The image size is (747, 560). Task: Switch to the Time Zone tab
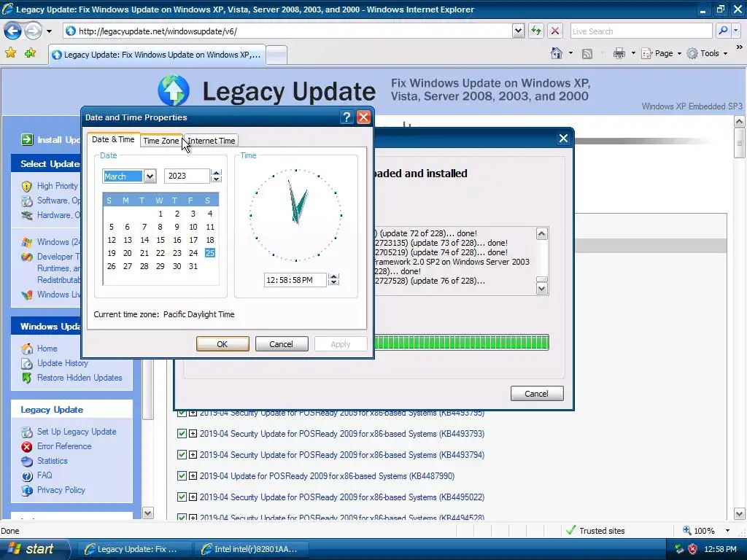point(161,141)
